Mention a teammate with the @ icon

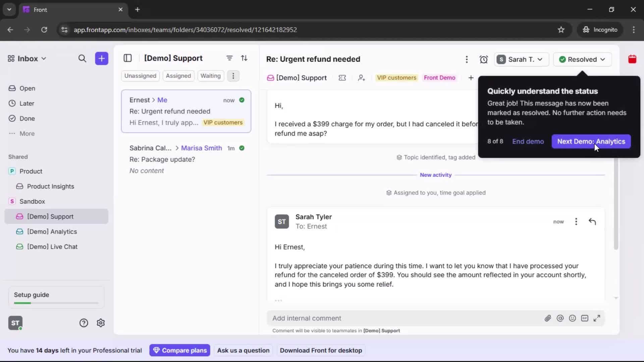click(x=560, y=318)
